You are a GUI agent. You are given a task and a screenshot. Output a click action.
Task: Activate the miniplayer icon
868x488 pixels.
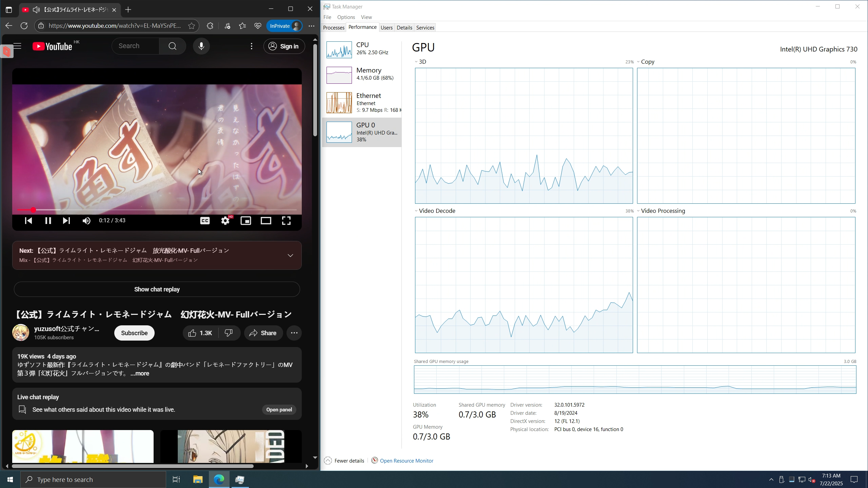[x=246, y=221]
